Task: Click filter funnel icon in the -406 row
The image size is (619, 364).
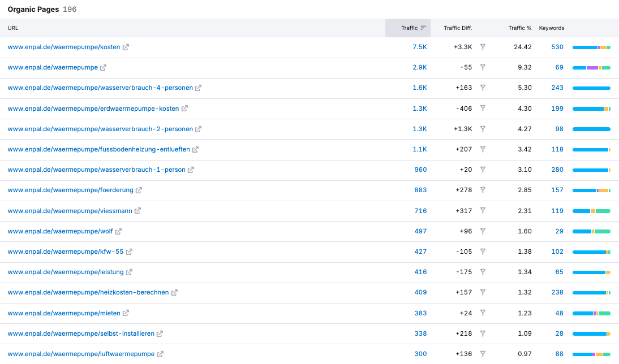Action: [483, 109]
